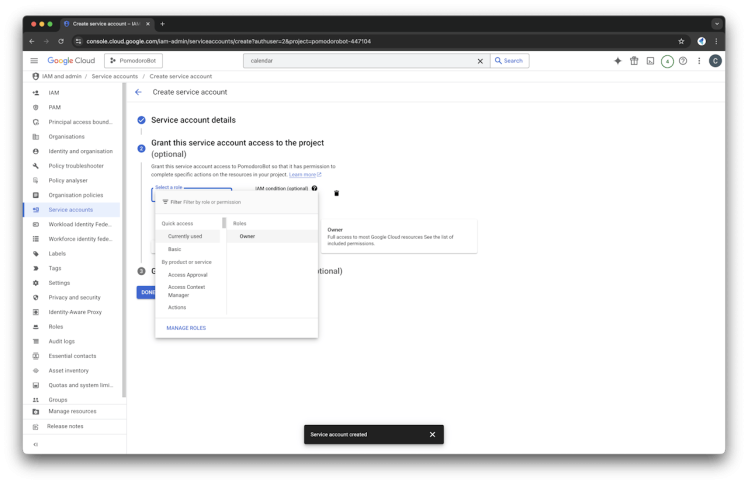Image resolution: width=748 pixels, height=484 pixels.
Task: Click the Audit logs icon
Action: pos(36,341)
